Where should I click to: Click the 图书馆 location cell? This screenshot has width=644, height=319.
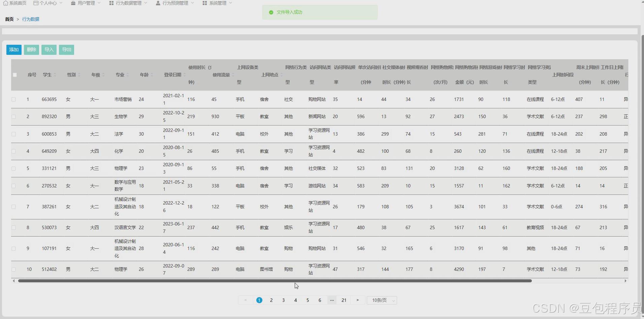[x=266, y=270]
